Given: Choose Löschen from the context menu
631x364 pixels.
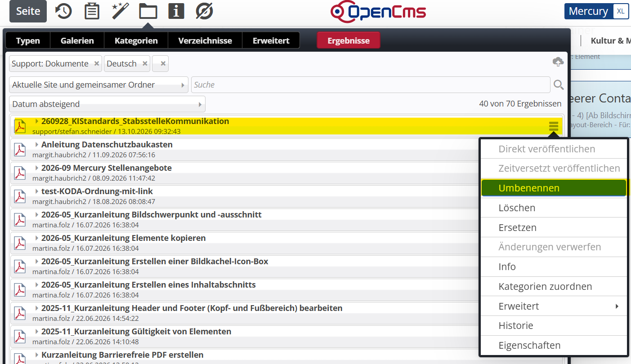Looking at the screenshot, I should (554, 208).
